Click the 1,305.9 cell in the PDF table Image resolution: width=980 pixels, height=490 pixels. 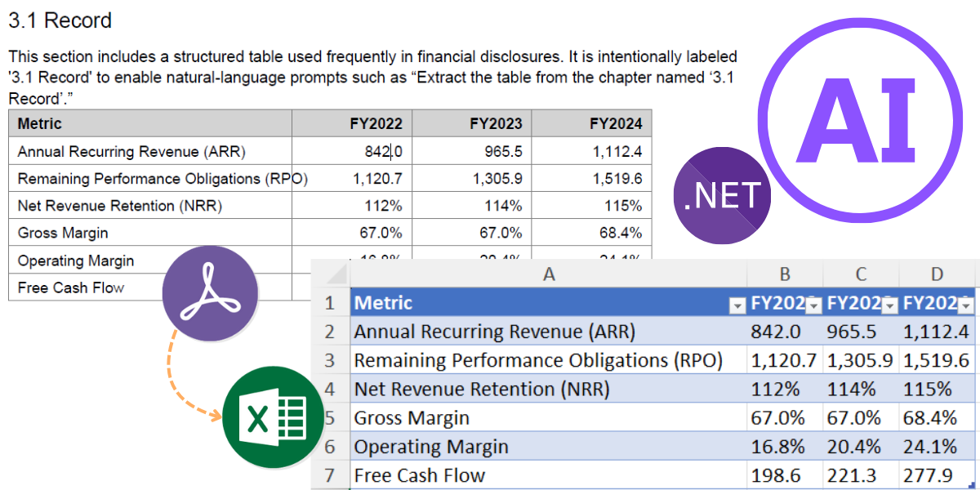472,178
